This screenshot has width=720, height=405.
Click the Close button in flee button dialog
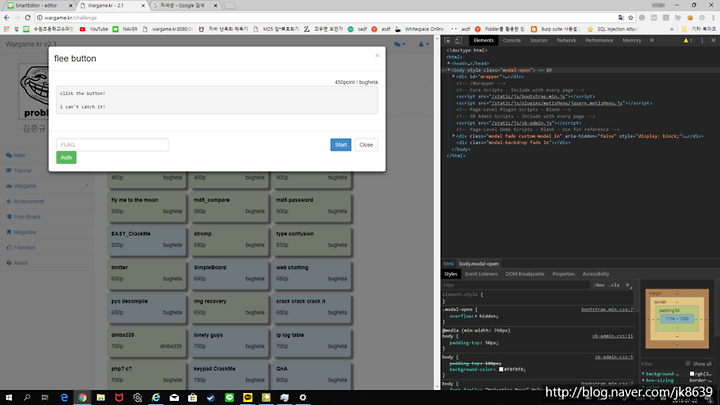pos(366,145)
